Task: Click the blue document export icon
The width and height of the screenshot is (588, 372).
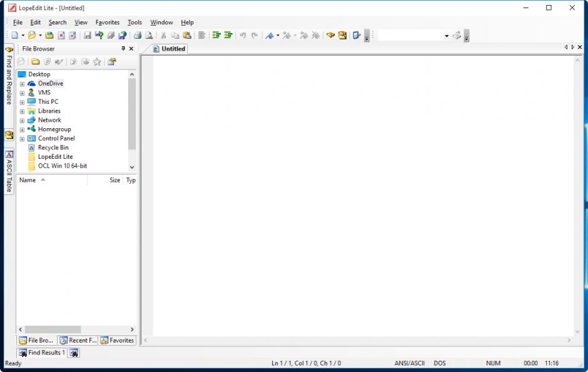Action: click(x=357, y=35)
